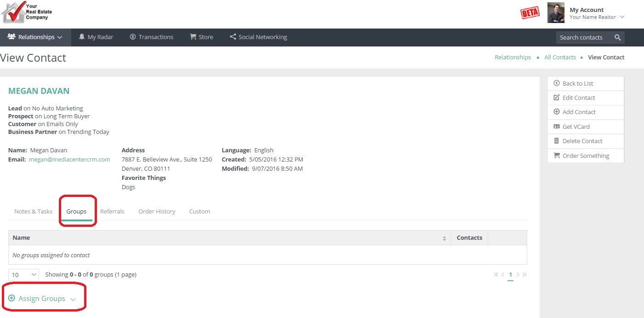Click the Order Something button
Viewport: 644px width, 318px height.
586,156
